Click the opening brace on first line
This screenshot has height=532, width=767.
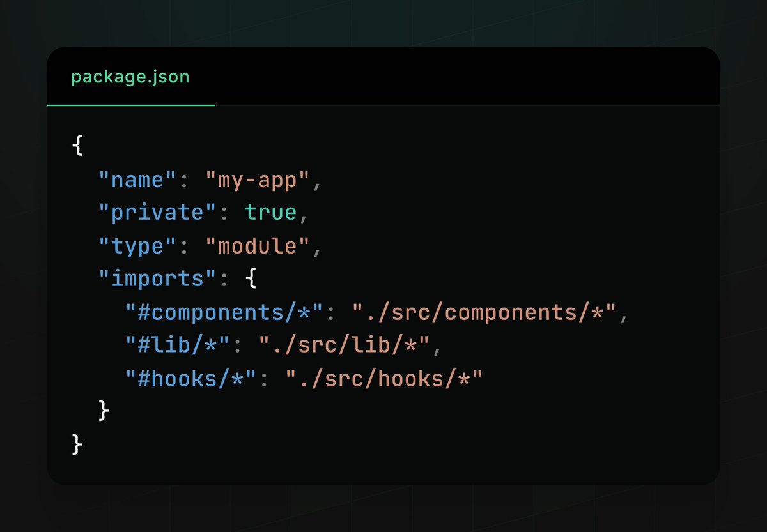point(78,147)
